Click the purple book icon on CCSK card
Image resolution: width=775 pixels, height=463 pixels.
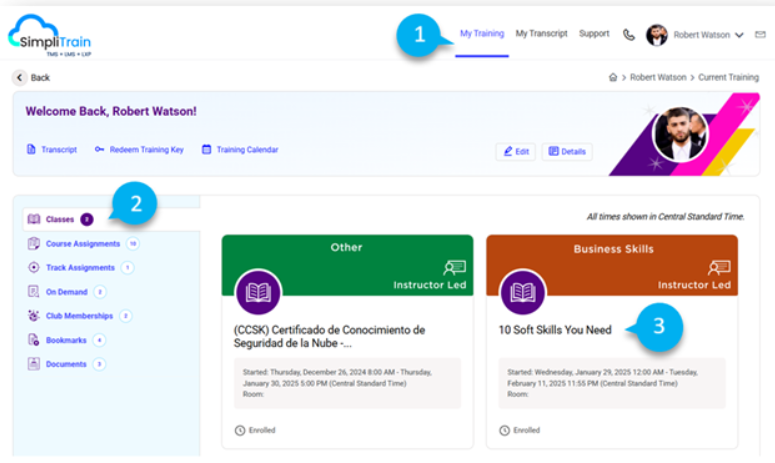pos(258,292)
